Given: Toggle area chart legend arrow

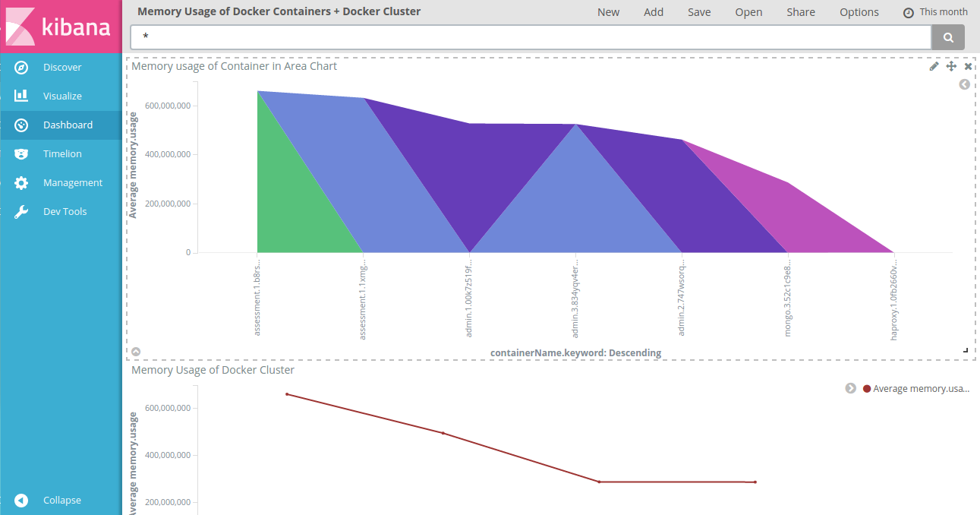Looking at the screenshot, I should [964, 84].
